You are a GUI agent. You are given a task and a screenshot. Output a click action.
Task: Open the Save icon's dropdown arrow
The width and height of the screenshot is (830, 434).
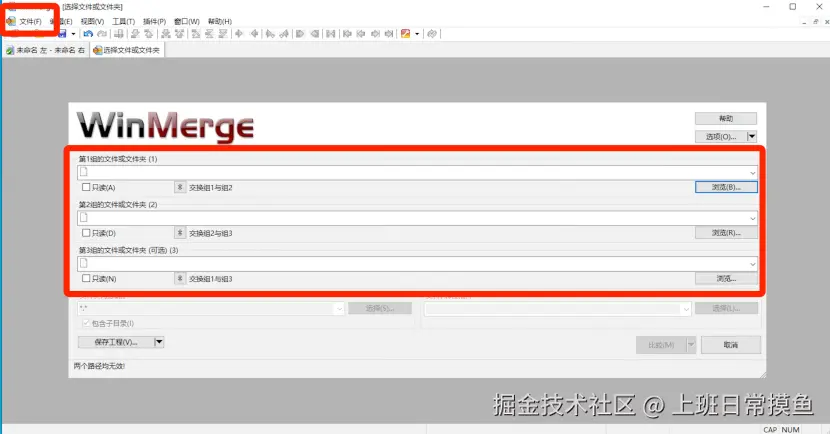click(x=74, y=34)
